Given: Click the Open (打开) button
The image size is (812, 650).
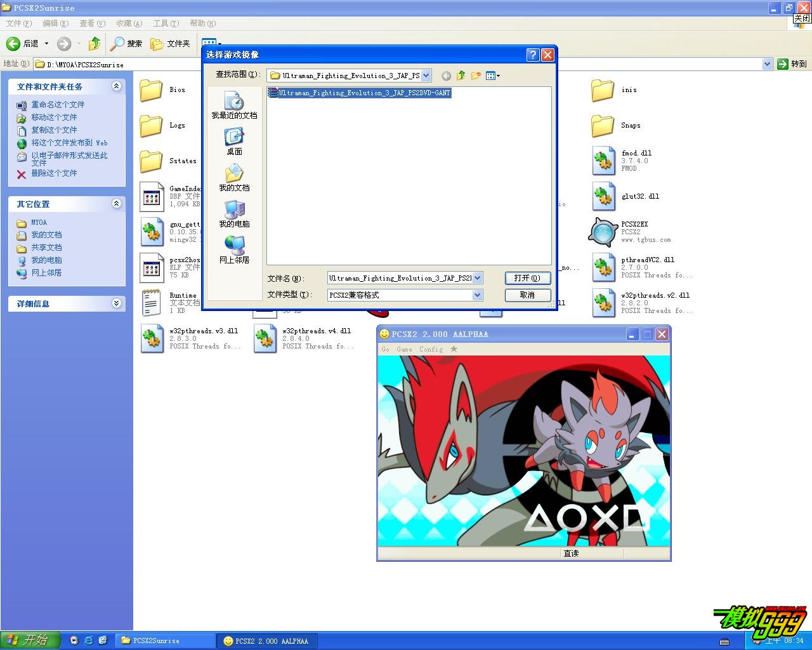Looking at the screenshot, I should (527, 278).
